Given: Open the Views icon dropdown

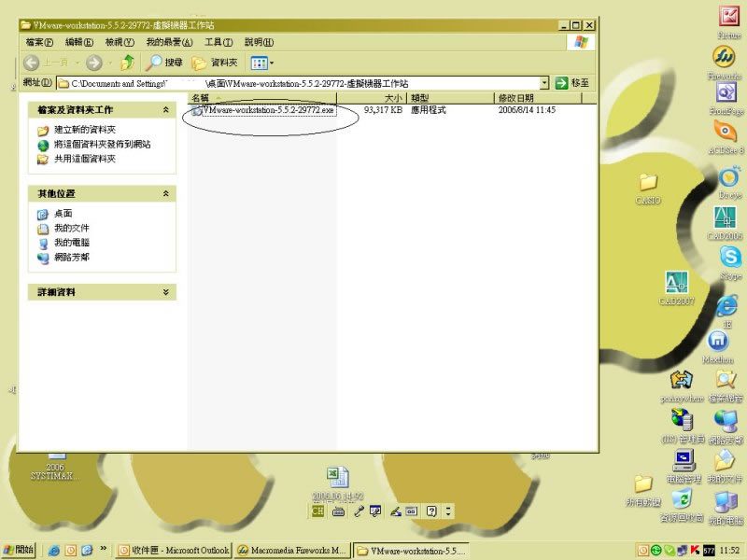Looking at the screenshot, I should [x=262, y=63].
